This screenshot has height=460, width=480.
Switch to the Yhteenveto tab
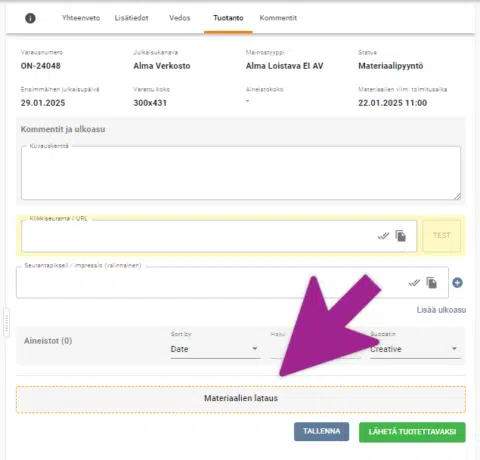(x=81, y=18)
